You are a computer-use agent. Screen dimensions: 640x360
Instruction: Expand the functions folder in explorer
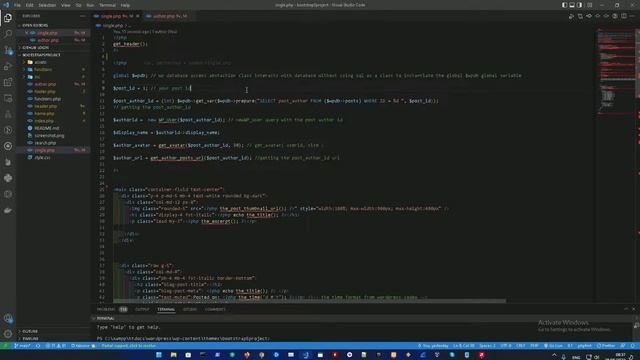(x=43, y=69)
